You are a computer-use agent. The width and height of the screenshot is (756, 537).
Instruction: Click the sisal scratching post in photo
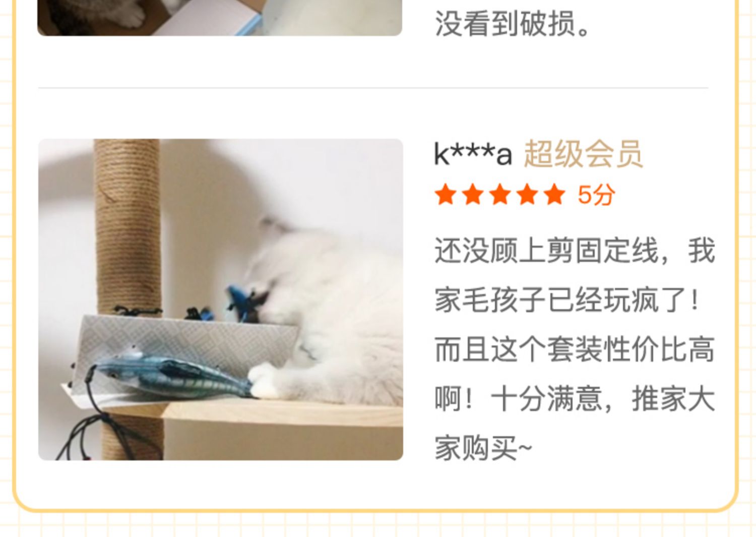(x=128, y=227)
